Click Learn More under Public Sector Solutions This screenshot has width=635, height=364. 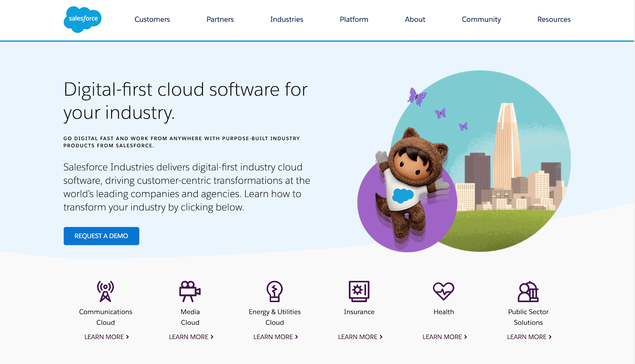click(529, 337)
